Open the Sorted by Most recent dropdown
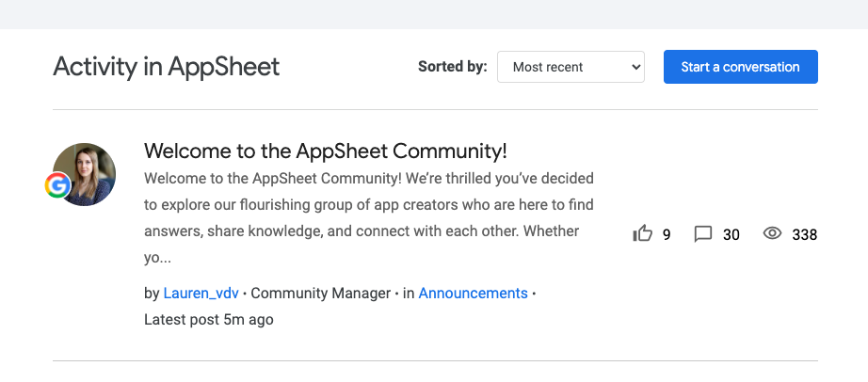The height and width of the screenshot is (382, 868). [x=571, y=67]
